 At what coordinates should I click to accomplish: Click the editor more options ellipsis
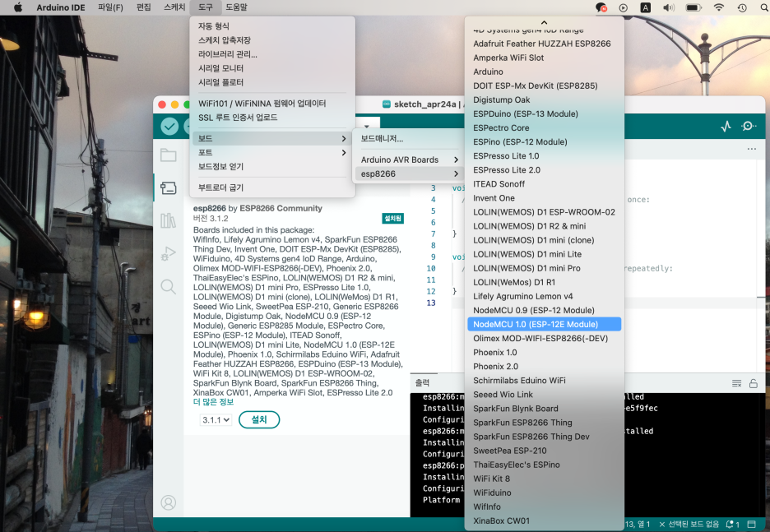click(752, 149)
